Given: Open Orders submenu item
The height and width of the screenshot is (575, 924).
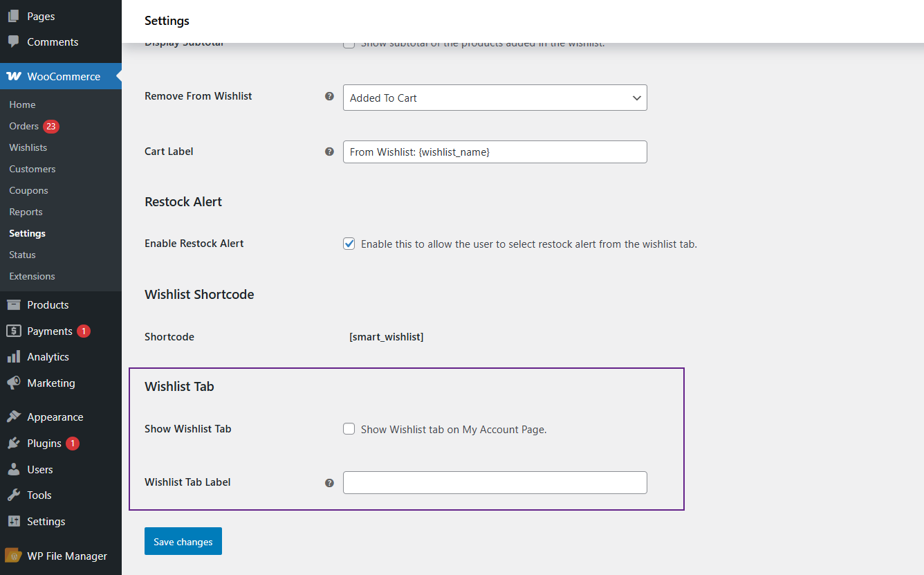Looking at the screenshot, I should click(24, 127).
